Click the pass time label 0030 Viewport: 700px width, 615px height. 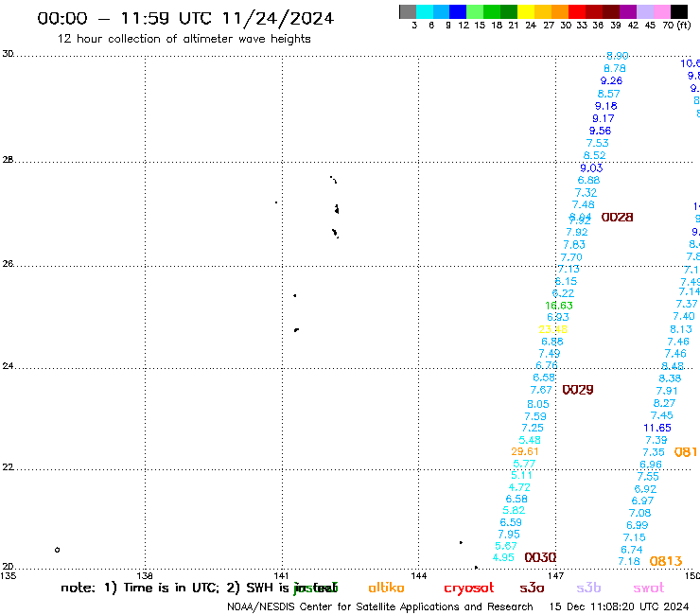coord(540,557)
